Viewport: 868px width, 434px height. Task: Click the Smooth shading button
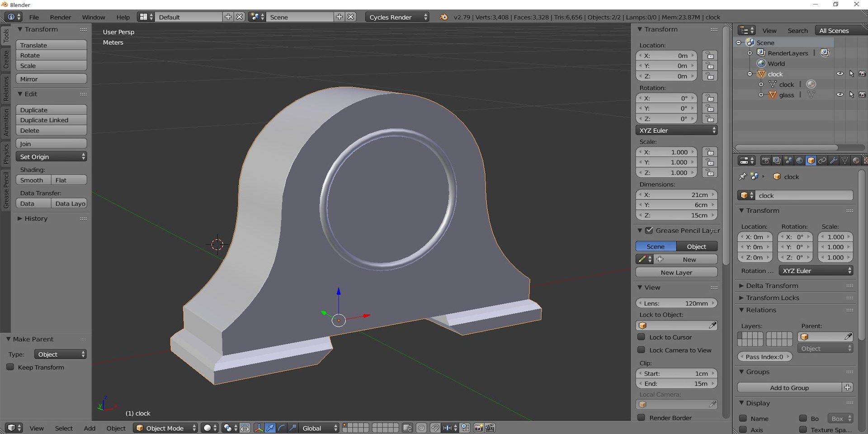[x=33, y=180]
